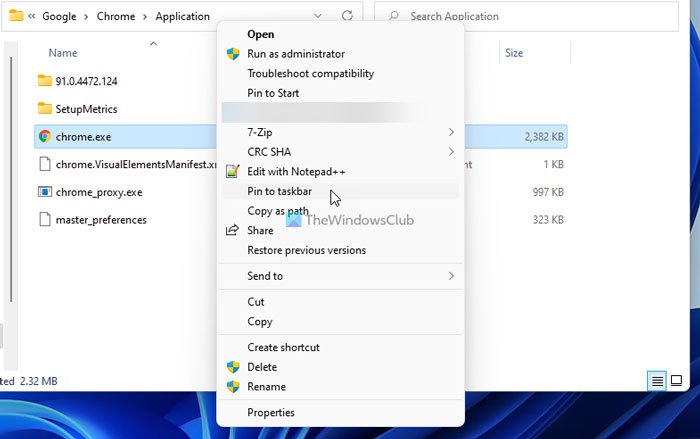Screen dimensions: 700x439
Task: Switch to details view layout icon
Action: click(x=657, y=381)
